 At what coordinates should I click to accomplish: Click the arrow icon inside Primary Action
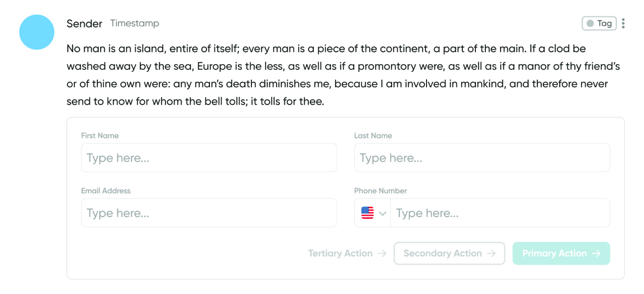pos(597,253)
